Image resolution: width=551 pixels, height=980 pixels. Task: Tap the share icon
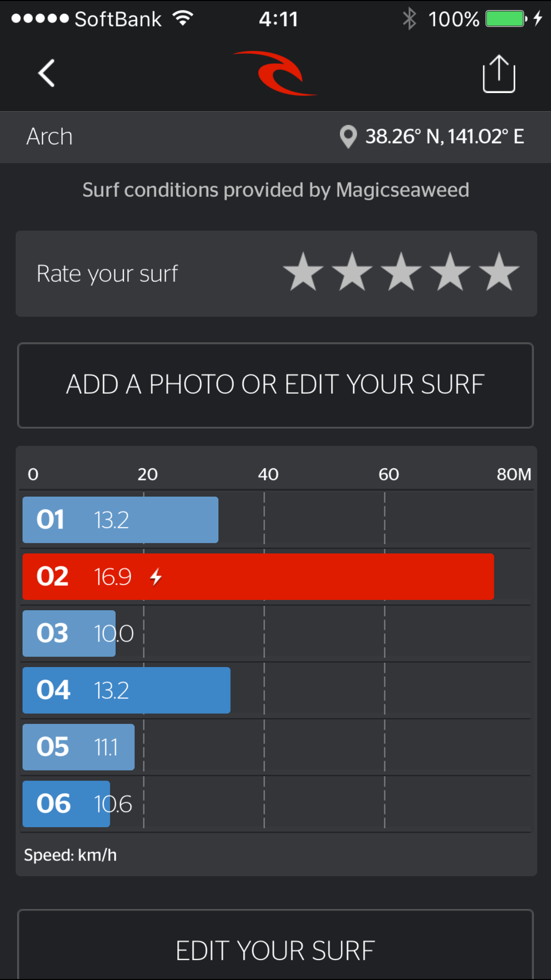(x=499, y=73)
